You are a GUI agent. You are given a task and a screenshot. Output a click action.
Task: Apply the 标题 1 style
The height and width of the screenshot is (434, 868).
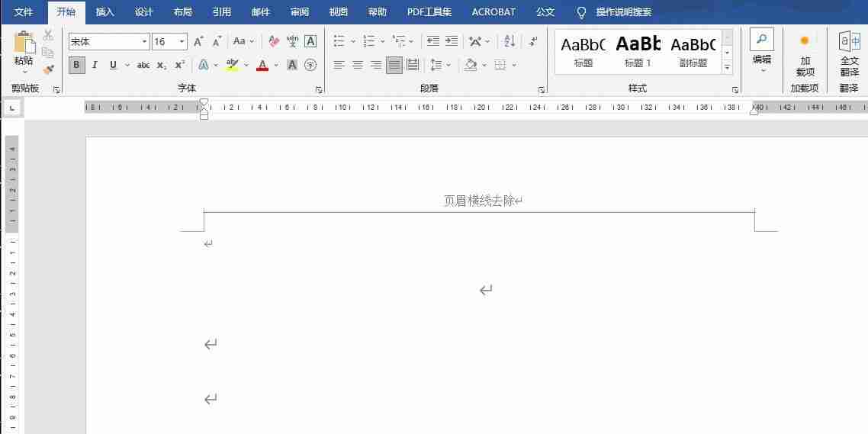pos(638,51)
